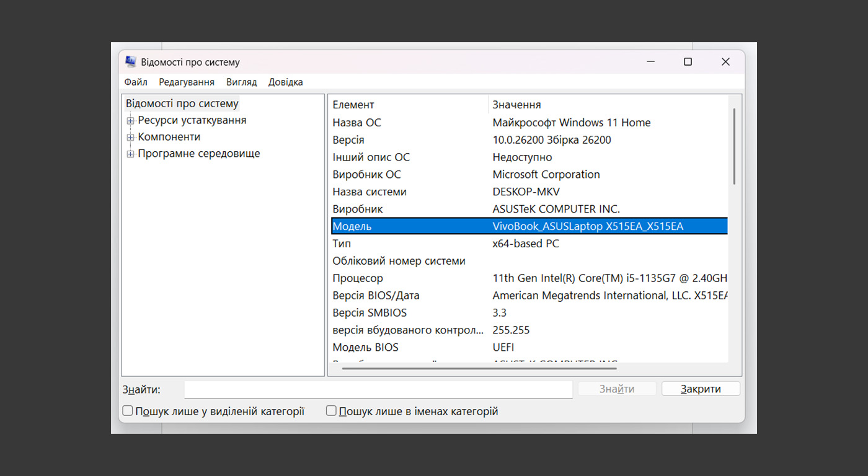Select версія вбудованого контролера row
This screenshot has width=868, height=476.
[528, 330]
